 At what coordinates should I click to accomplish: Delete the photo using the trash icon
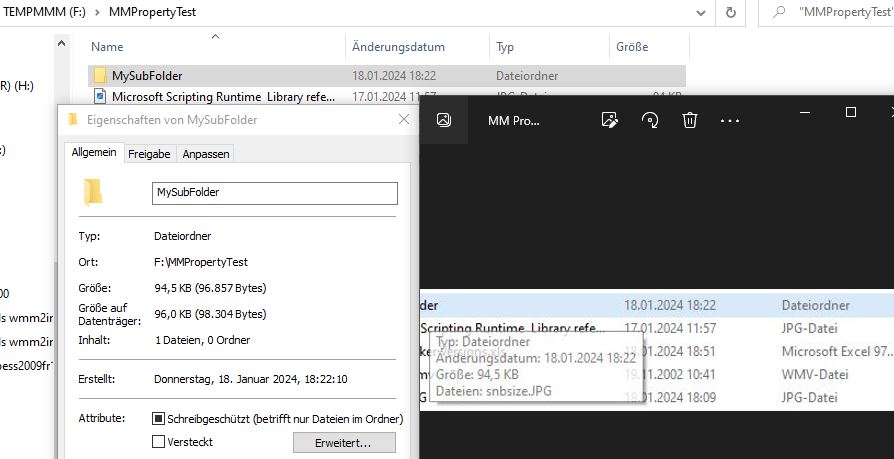tap(690, 120)
